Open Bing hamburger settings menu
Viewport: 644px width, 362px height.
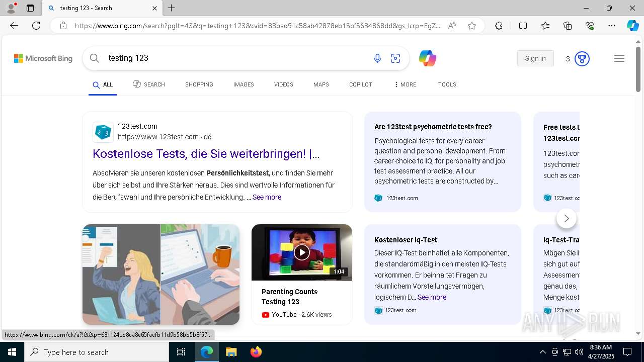click(x=619, y=58)
